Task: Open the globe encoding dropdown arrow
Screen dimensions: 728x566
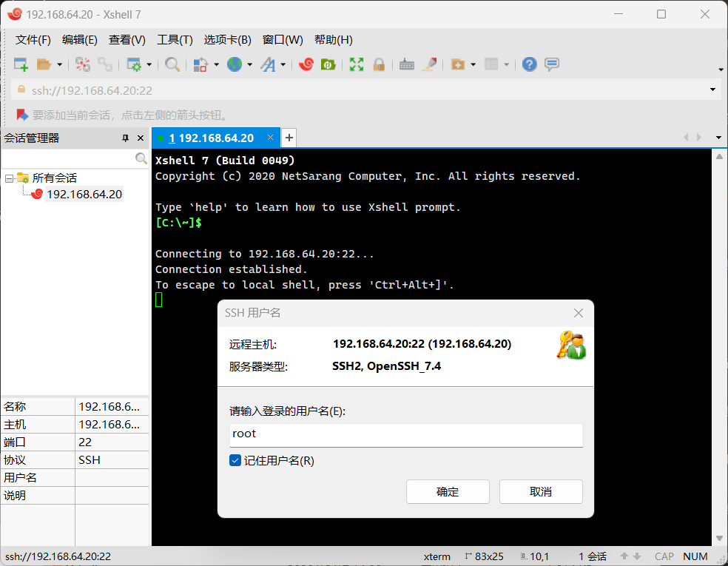Action: (x=250, y=64)
